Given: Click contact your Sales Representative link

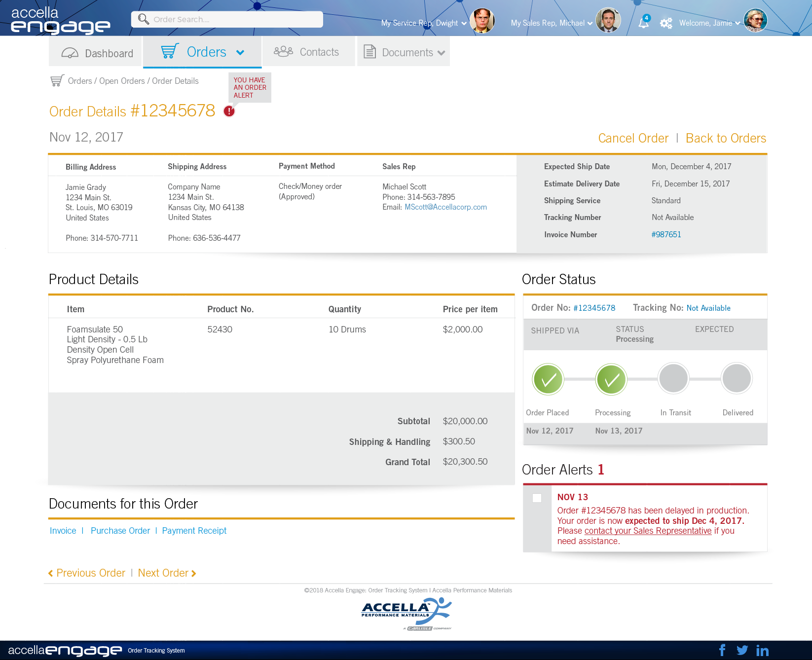Looking at the screenshot, I should click(648, 531).
